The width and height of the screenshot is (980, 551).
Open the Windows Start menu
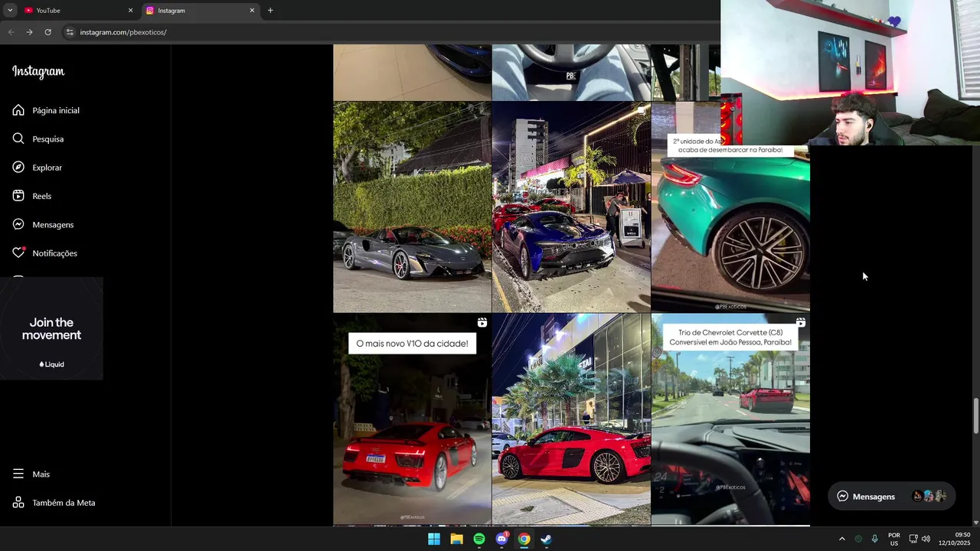click(x=434, y=539)
